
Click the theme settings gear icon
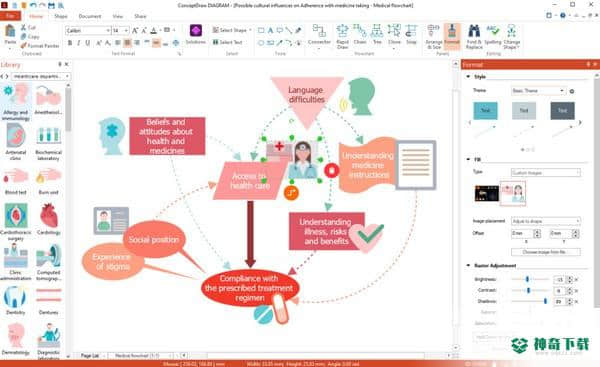572,91
